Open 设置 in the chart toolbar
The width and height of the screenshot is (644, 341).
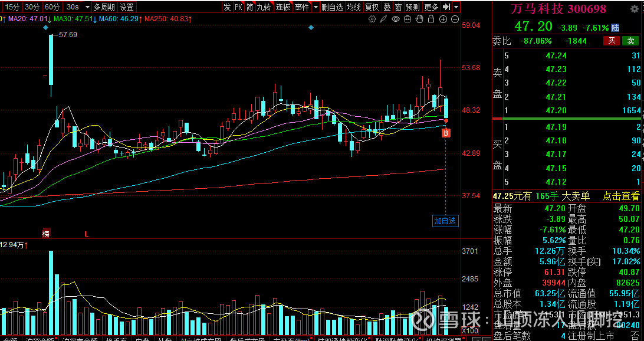point(126,7)
